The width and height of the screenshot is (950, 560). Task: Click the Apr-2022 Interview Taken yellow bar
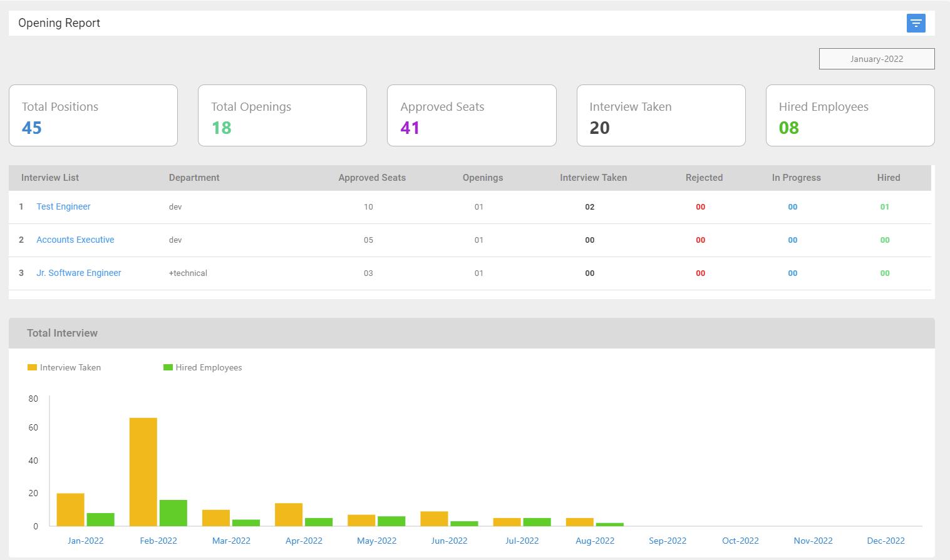[289, 514]
